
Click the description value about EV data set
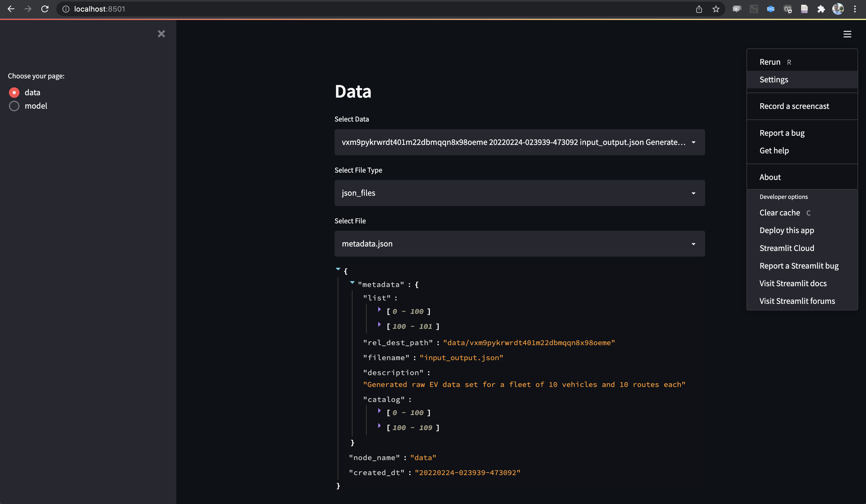[524, 385]
